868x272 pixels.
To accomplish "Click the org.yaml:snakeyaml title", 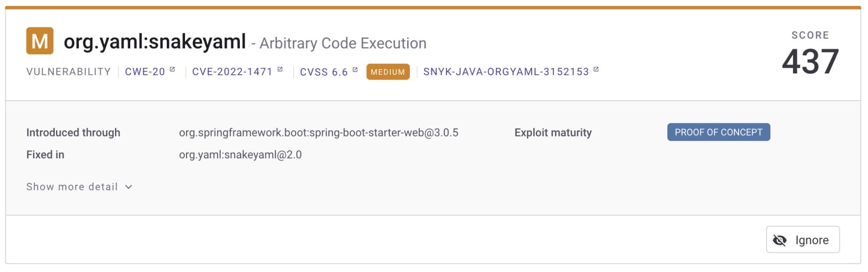I will [155, 42].
